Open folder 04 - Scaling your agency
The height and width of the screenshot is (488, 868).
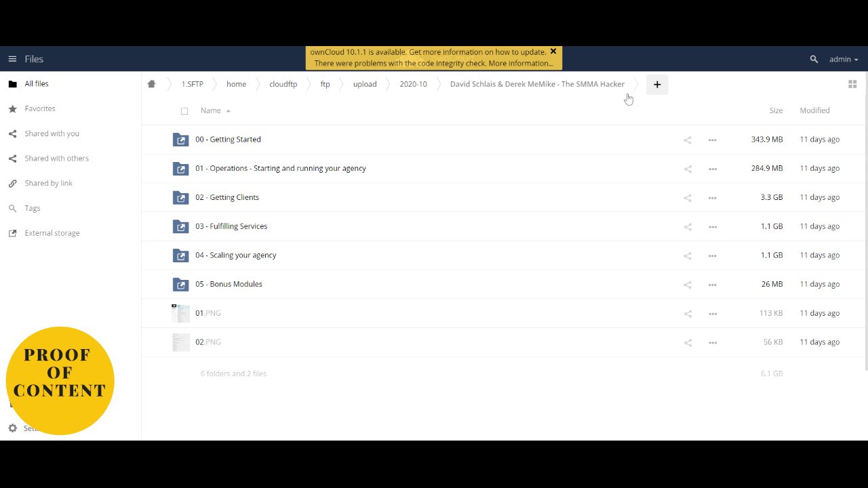pos(235,256)
